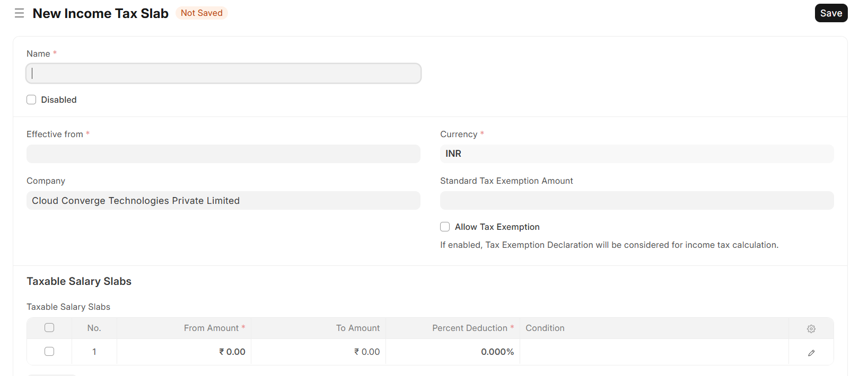Edit the Percent Deduction cell in row 1
Viewport: 868px width, 376px height.
[452, 352]
